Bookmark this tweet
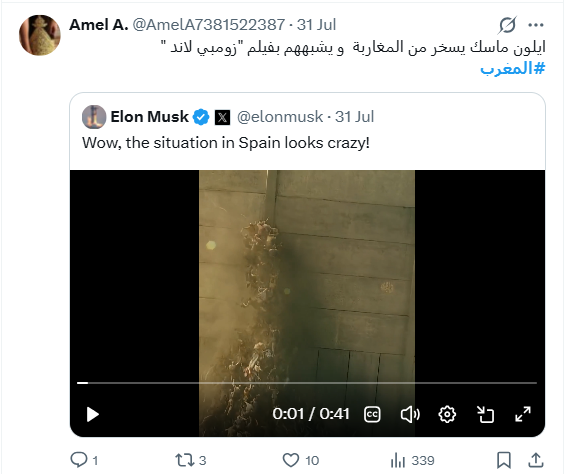Viewport: 569px width, 474px height. coord(504,460)
